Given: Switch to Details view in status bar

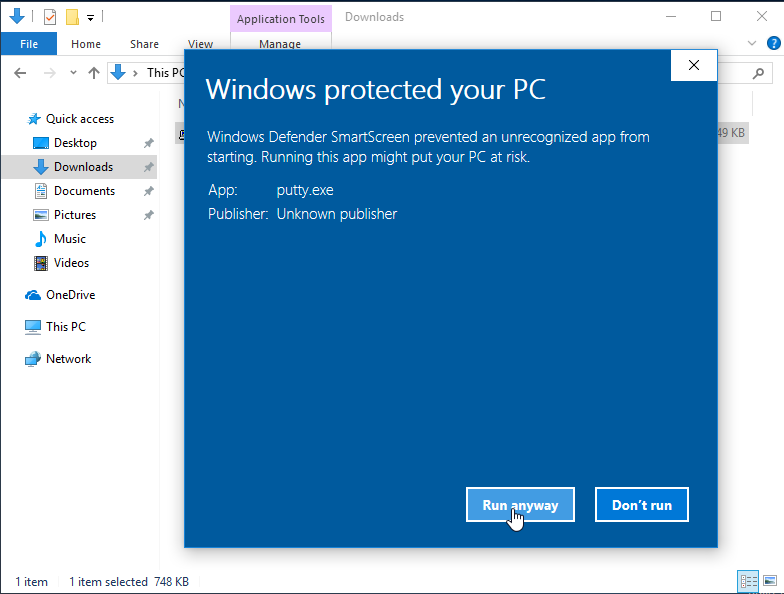Looking at the screenshot, I should [x=747, y=581].
